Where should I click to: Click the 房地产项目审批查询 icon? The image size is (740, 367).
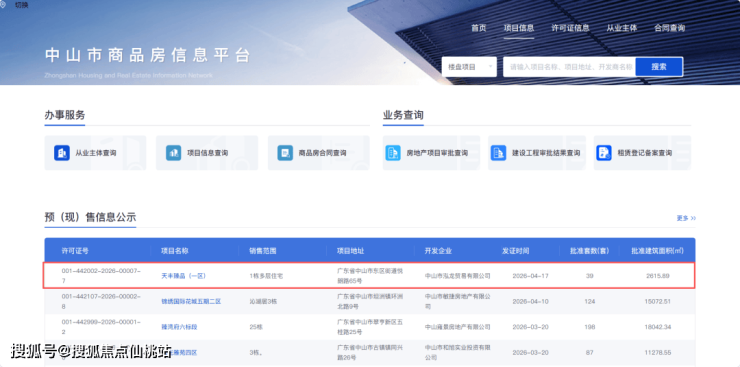pos(393,153)
